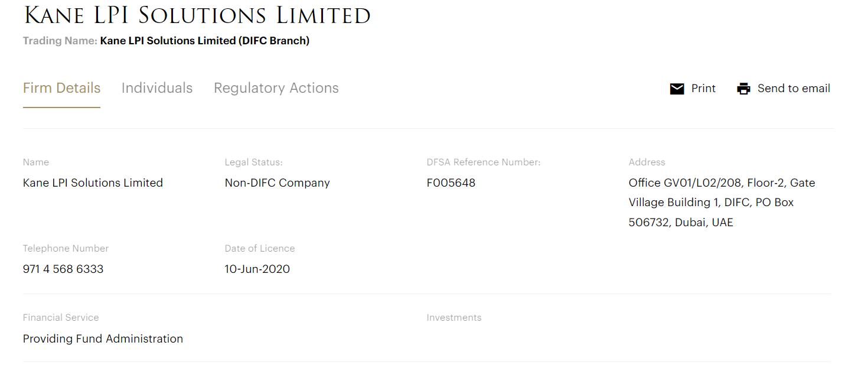
Task: Click the Kane LPI Solutions Limited page heading
Action: [197, 16]
